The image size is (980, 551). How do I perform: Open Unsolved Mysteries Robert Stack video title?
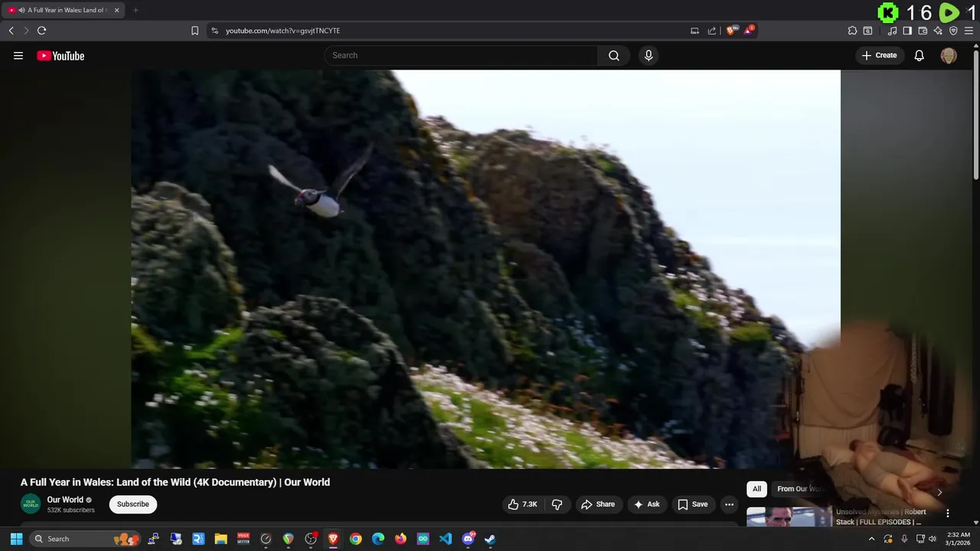click(880, 517)
